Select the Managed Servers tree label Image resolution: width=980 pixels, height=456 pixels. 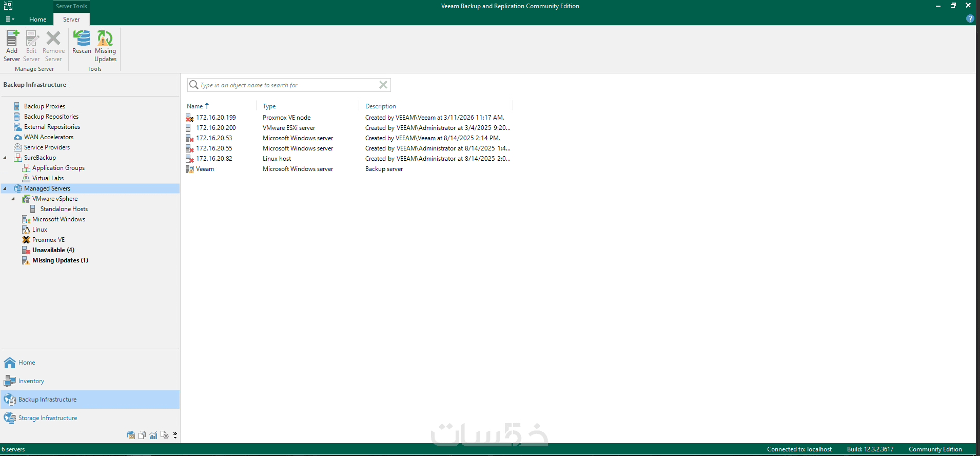[x=47, y=188]
